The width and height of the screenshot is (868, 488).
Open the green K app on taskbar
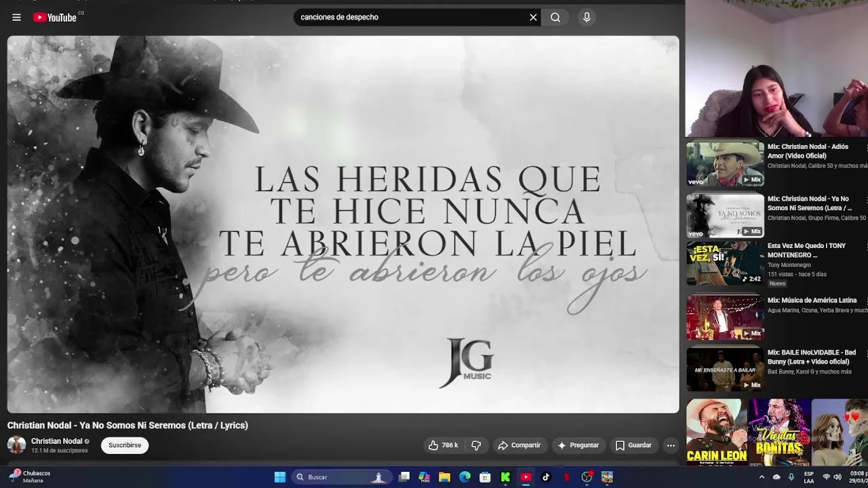pyautogui.click(x=505, y=477)
